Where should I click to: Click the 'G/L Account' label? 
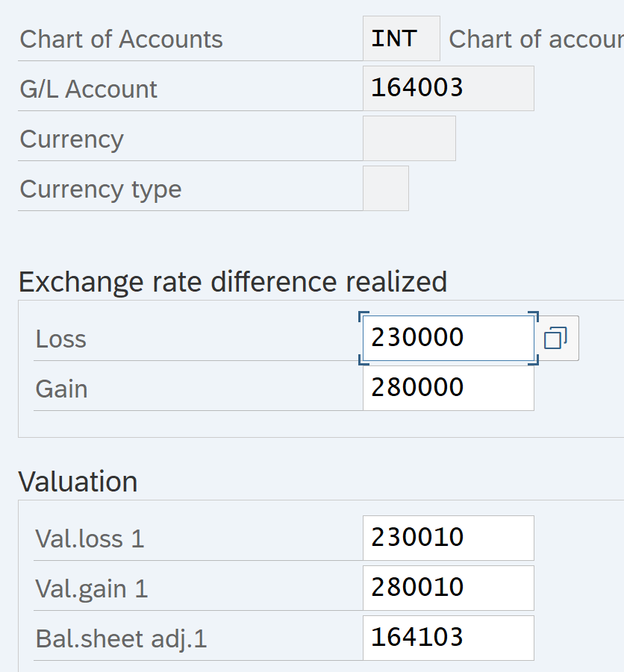pos(88,90)
